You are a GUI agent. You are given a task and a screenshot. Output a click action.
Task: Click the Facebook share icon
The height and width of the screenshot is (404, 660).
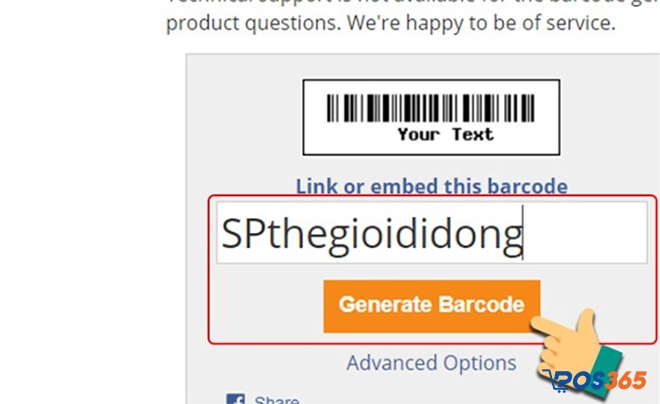236,399
